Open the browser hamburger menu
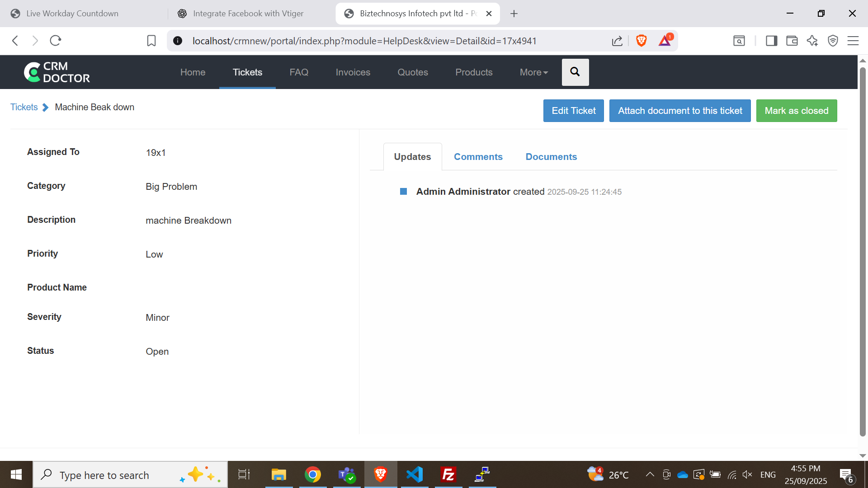The height and width of the screenshot is (488, 868). tap(853, 41)
